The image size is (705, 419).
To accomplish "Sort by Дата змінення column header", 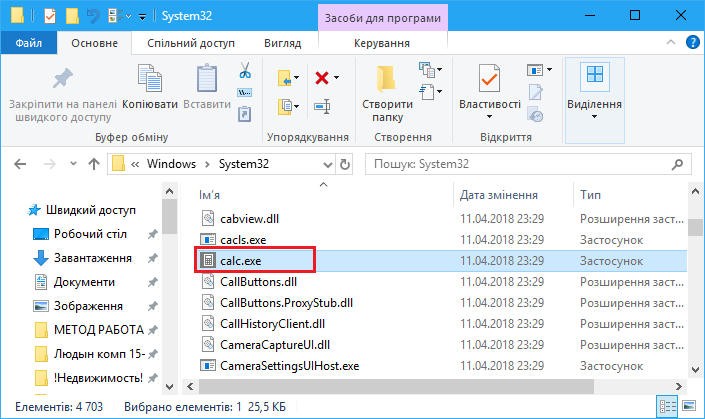I will 499,195.
